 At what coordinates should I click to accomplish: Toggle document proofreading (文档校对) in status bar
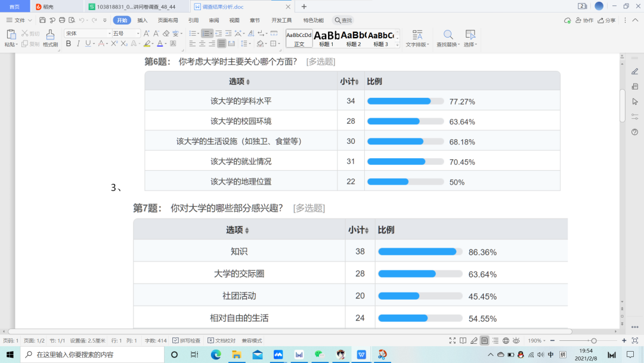(210, 340)
